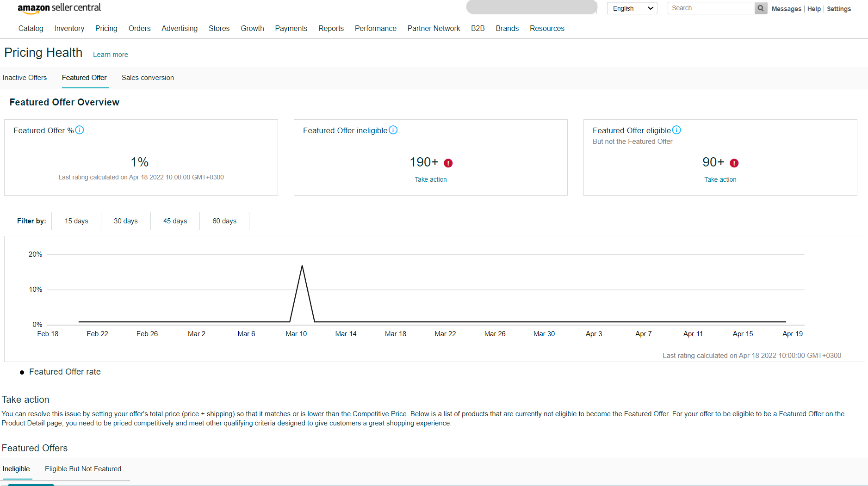Image resolution: width=868 pixels, height=486 pixels.
Task: Click the 1% Featured Offer value
Action: [x=140, y=162]
